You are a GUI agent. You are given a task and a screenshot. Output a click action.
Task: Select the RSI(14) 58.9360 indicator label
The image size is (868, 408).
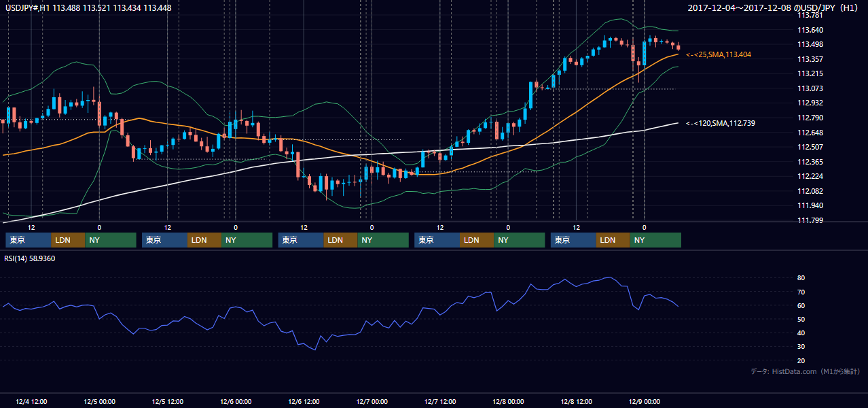point(30,258)
